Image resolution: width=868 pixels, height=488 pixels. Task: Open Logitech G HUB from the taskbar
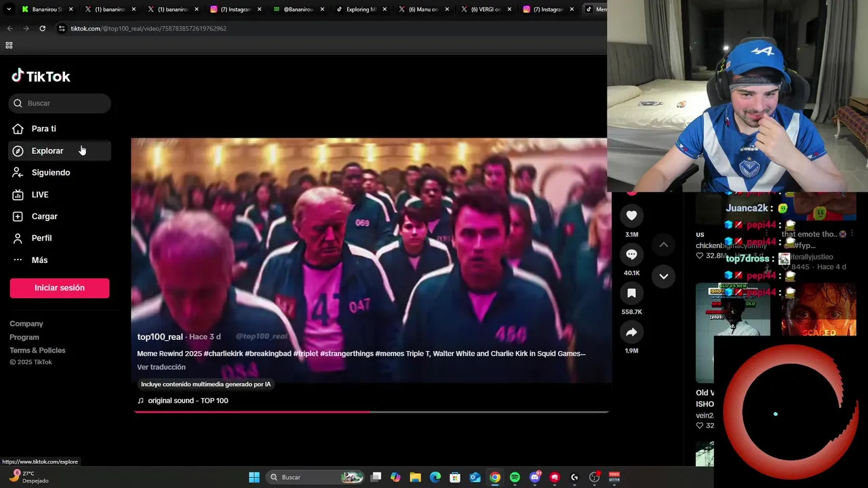click(x=574, y=477)
